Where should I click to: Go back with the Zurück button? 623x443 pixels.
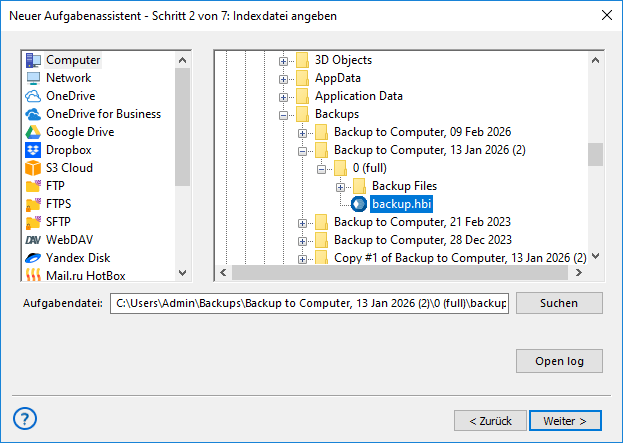pyautogui.click(x=490, y=421)
